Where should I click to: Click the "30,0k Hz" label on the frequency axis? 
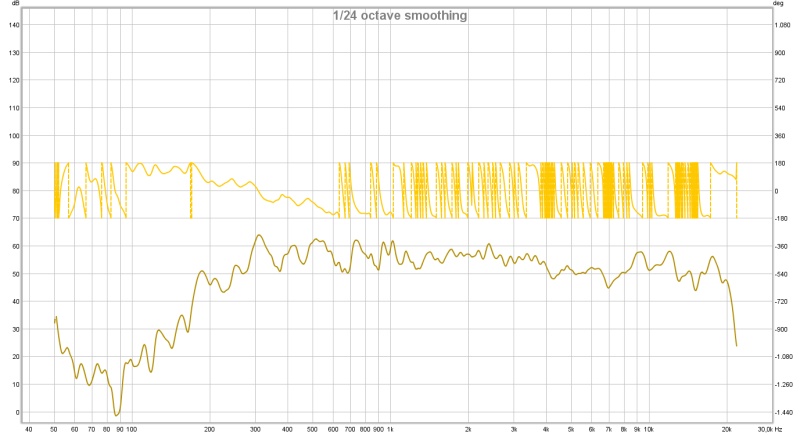(x=770, y=429)
